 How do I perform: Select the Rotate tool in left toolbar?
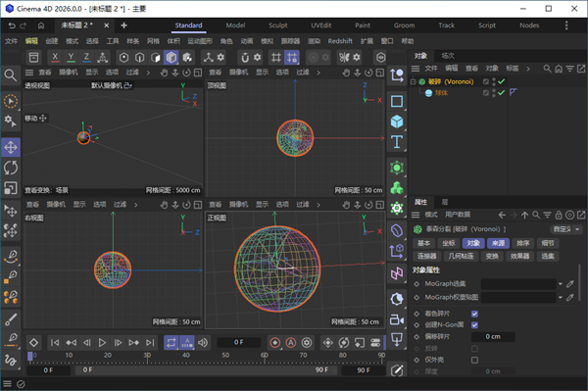11,168
